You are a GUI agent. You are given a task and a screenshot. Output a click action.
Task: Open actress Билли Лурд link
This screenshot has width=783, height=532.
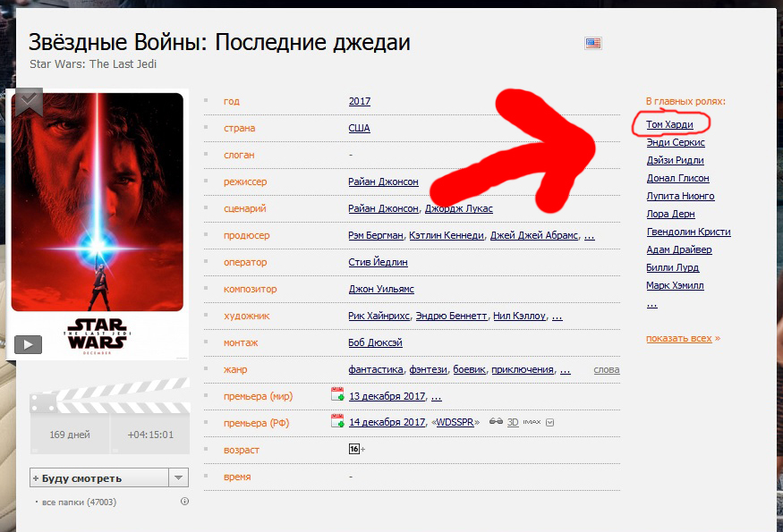(673, 267)
